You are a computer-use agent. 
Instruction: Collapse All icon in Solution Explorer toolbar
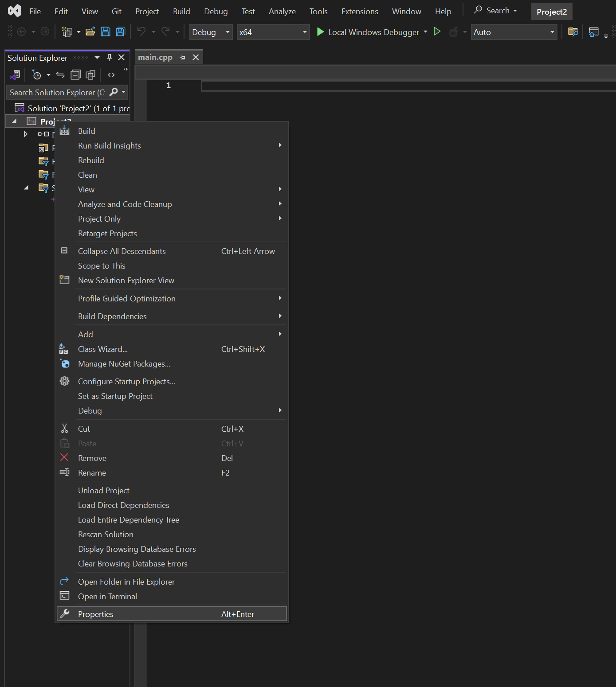76,75
